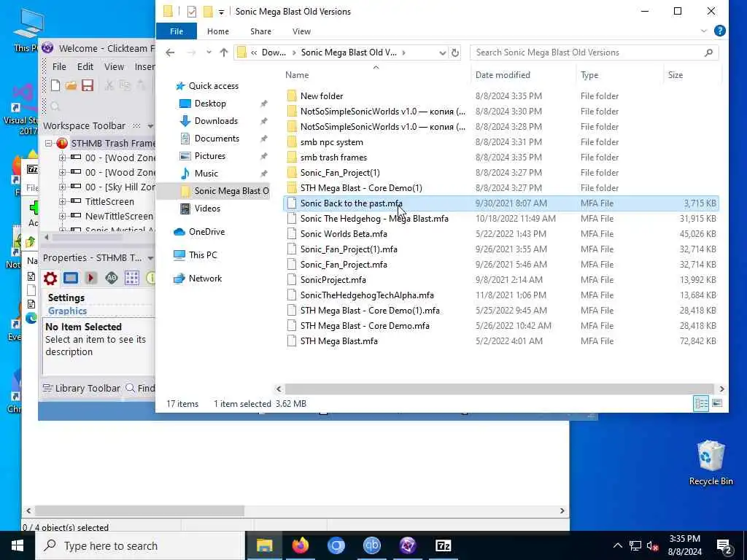The width and height of the screenshot is (747, 560).
Task: Click the muted volume icon in system tray
Action: pyautogui.click(x=653, y=545)
